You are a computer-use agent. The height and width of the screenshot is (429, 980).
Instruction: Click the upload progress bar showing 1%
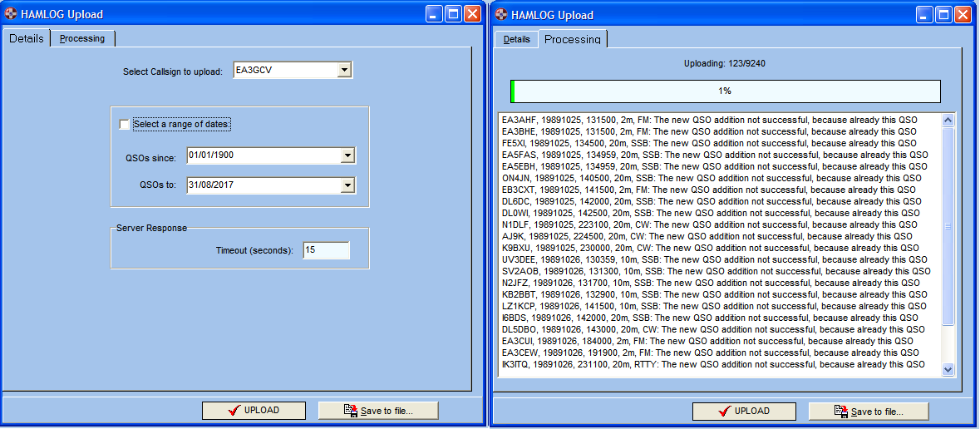click(x=725, y=91)
